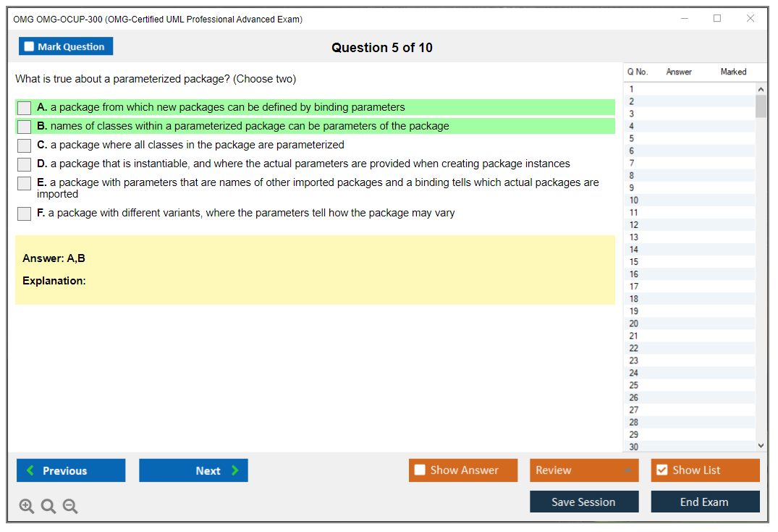The height and width of the screenshot is (532, 778).
Task: Select question 10 in the list
Action: 634,200
